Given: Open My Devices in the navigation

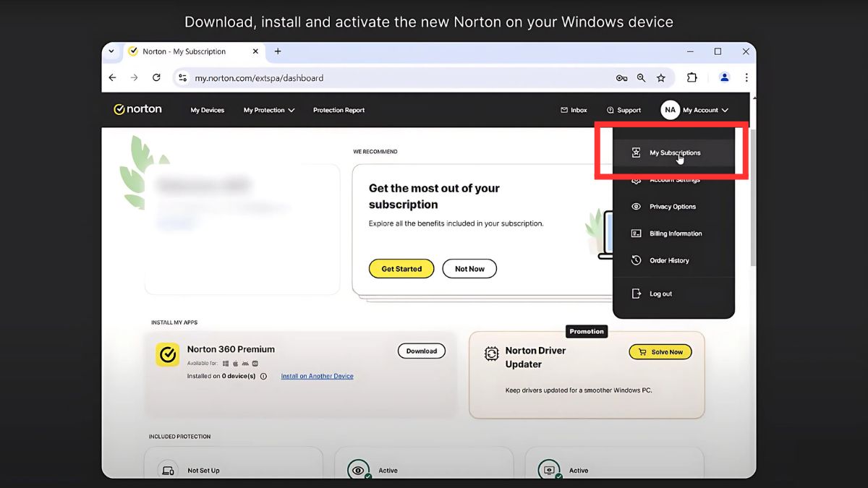Looking at the screenshot, I should tap(208, 110).
